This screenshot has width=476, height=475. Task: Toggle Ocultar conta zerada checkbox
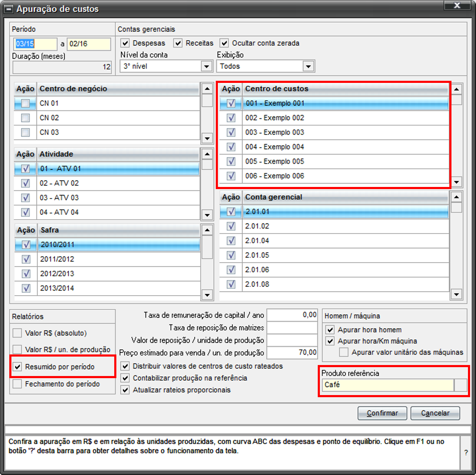point(224,43)
